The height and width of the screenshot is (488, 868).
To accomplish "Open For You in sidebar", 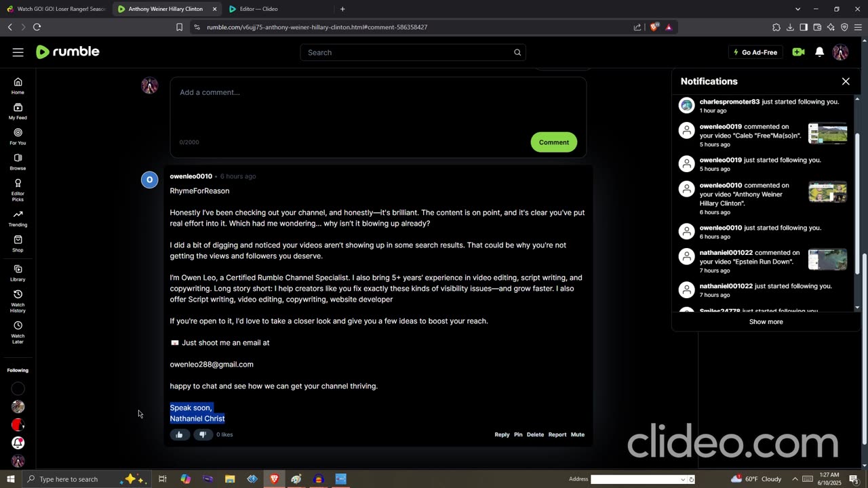I will pyautogui.click(x=18, y=136).
